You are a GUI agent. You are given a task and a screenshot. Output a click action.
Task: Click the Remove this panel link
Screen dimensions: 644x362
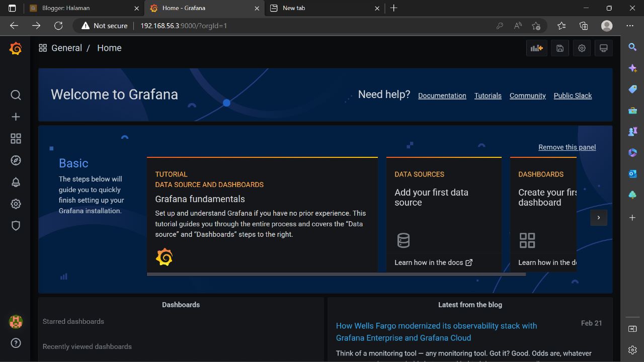click(567, 147)
